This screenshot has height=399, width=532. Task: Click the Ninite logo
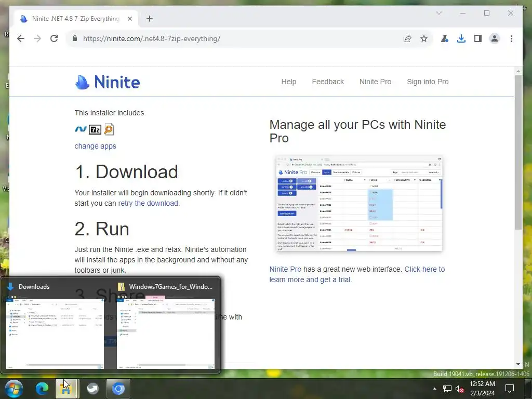click(x=107, y=82)
